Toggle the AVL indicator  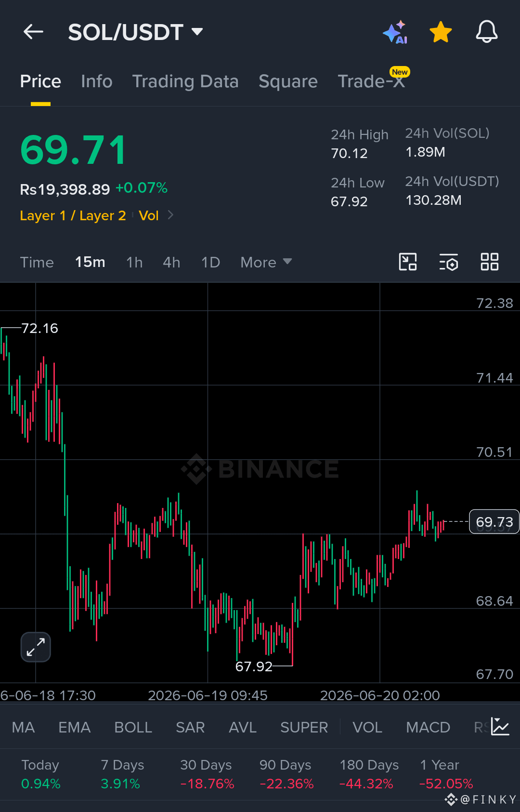click(x=243, y=727)
